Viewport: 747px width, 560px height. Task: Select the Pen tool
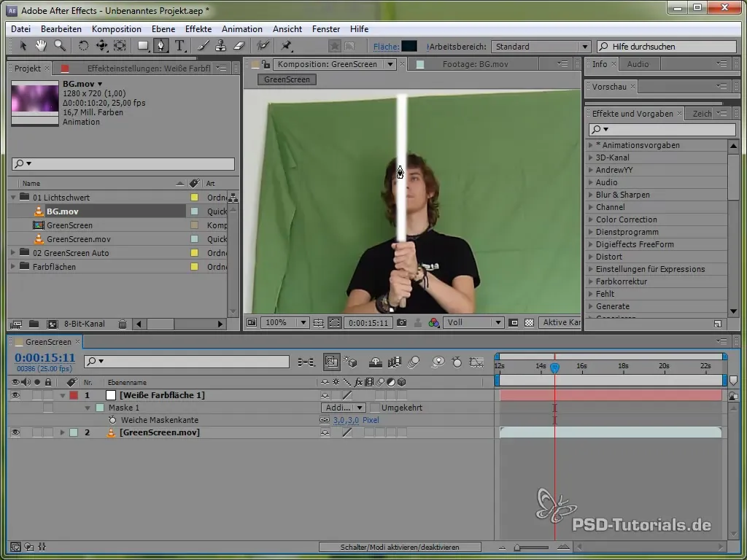point(161,46)
